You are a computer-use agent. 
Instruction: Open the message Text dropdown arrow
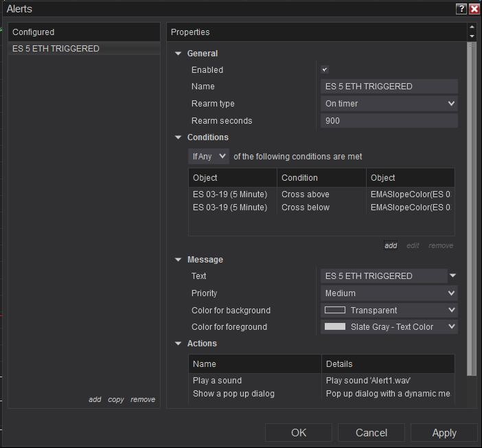(452, 276)
